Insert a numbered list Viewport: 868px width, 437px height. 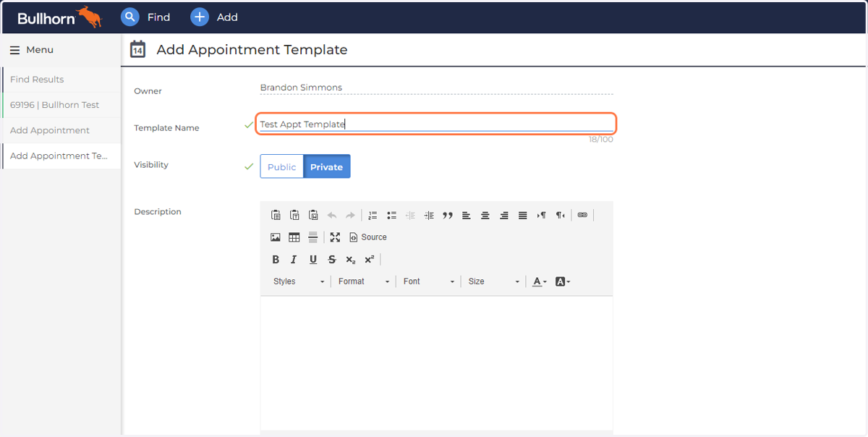pyautogui.click(x=373, y=215)
